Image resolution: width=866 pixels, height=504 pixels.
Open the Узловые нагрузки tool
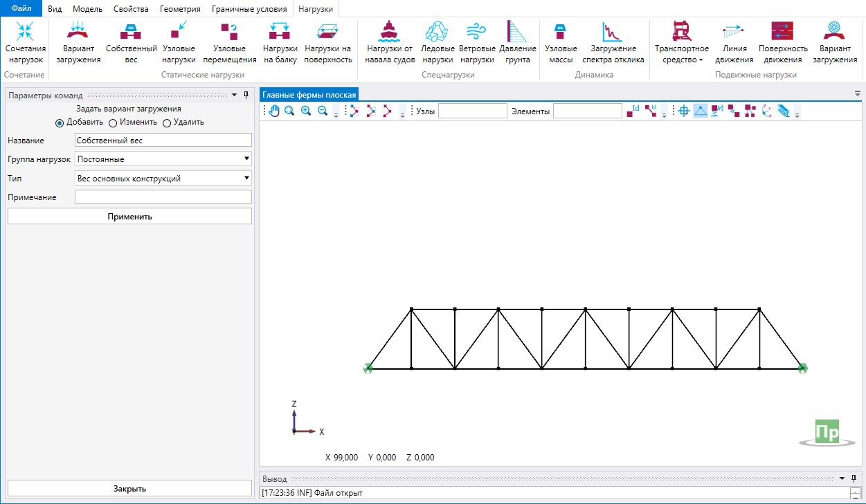(x=179, y=43)
